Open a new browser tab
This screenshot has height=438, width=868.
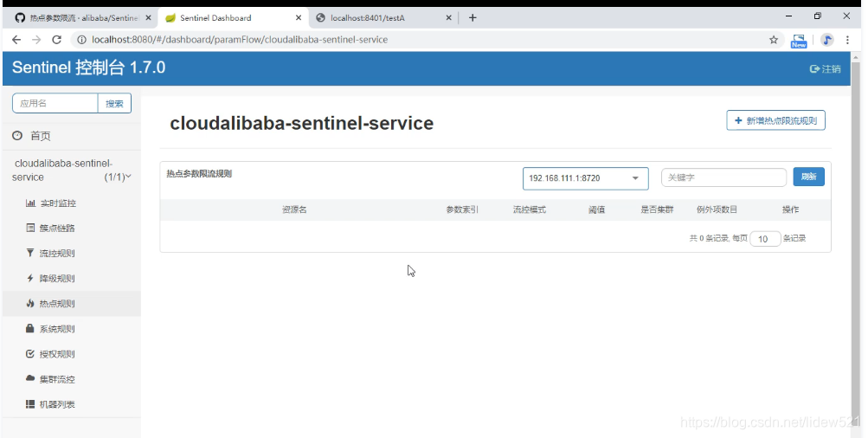473,17
